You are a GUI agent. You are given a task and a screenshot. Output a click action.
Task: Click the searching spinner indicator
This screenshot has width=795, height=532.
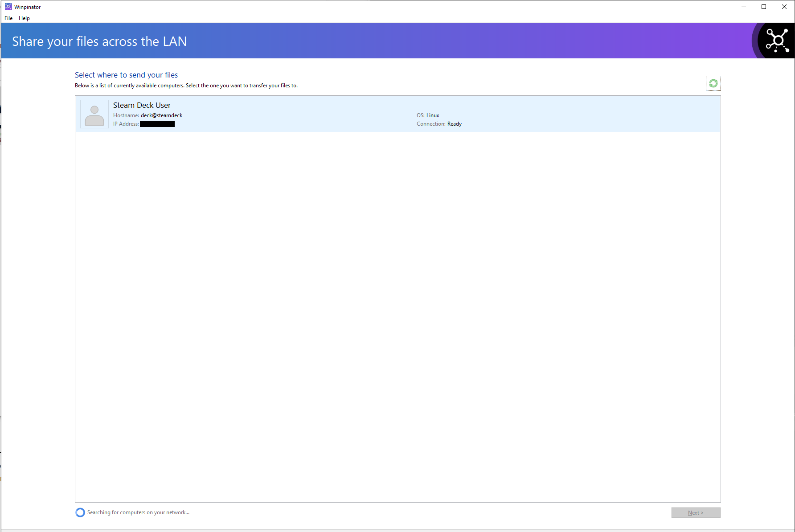[x=80, y=512]
